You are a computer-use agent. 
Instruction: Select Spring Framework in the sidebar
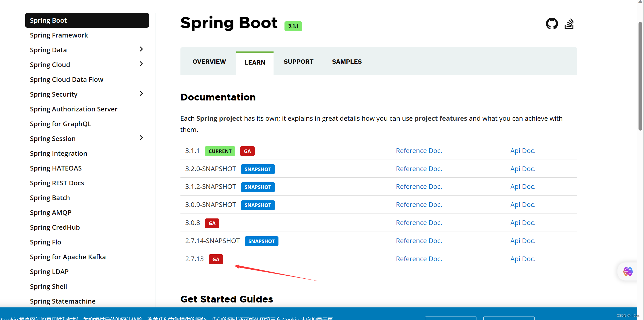coord(59,35)
